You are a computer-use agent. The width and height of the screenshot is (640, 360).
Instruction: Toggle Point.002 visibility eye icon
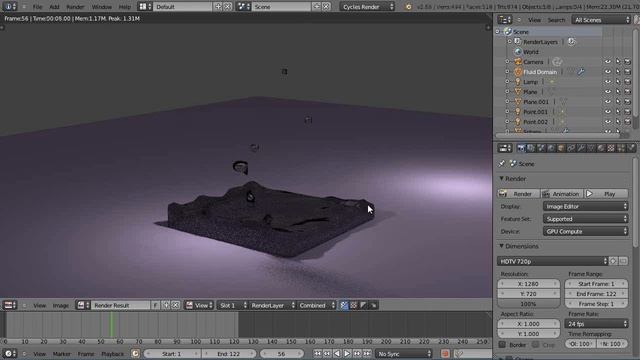pyautogui.click(x=608, y=122)
